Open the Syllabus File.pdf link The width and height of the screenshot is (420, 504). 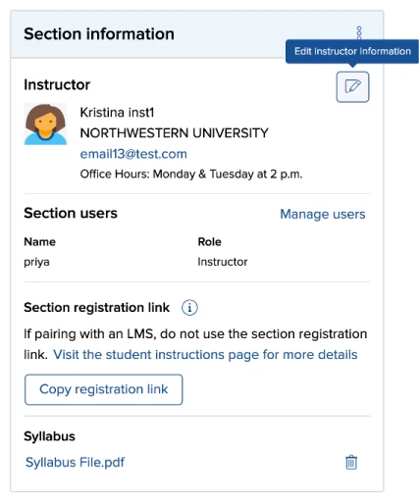[75, 462]
